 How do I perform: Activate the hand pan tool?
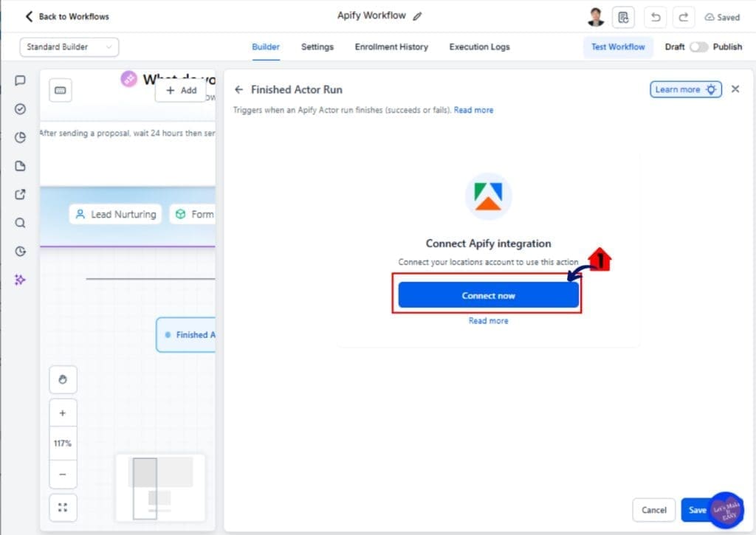tap(63, 379)
